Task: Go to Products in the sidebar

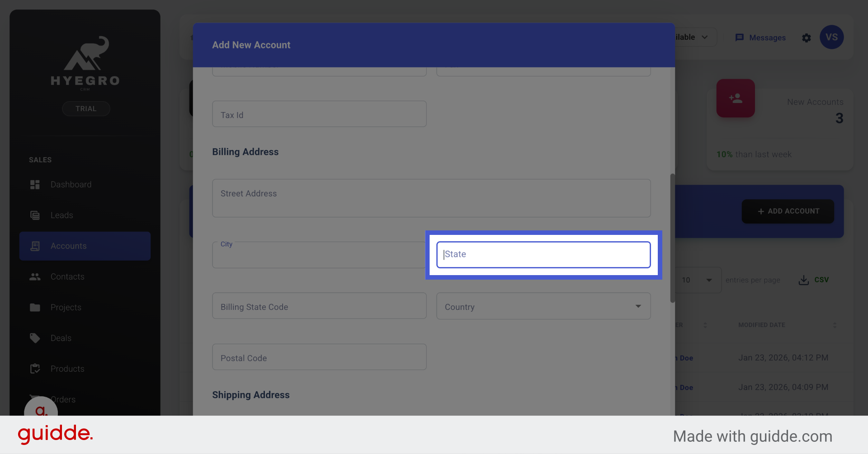Action: pyautogui.click(x=67, y=369)
